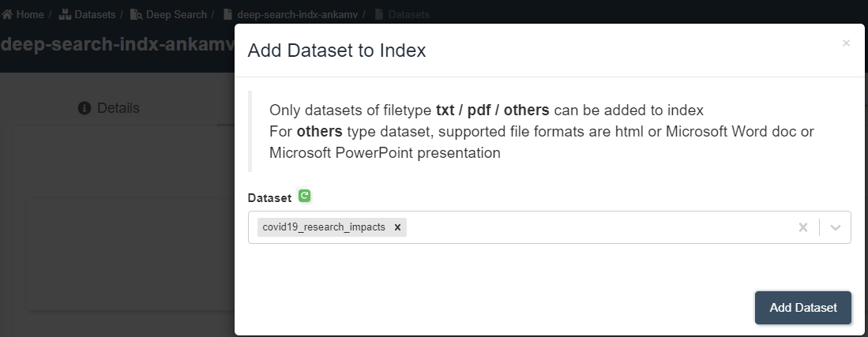868x337 pixels.
Task: Open the first Datasets breadcrumb link
Action: [x=95, y=14]
